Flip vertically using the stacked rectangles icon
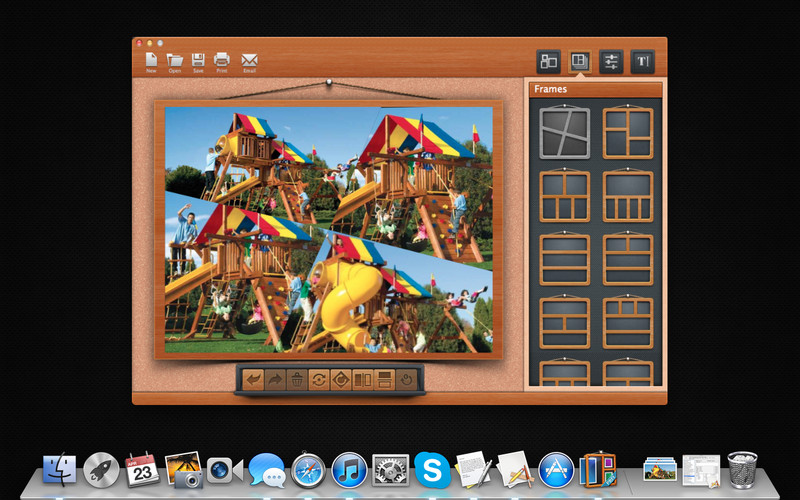This screenshot has width=800, height=500. 385,380
